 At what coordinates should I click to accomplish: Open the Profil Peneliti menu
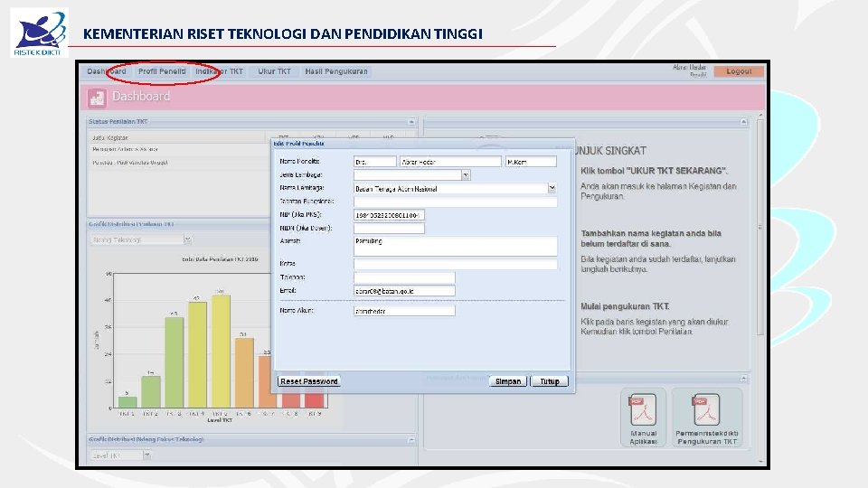tap(162, 71)
